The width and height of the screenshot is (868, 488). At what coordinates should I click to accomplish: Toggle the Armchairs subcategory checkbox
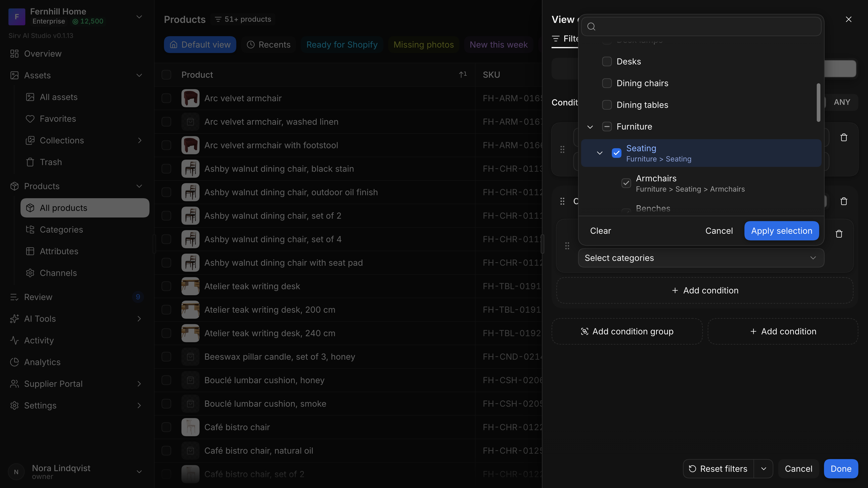pos(626,183)
